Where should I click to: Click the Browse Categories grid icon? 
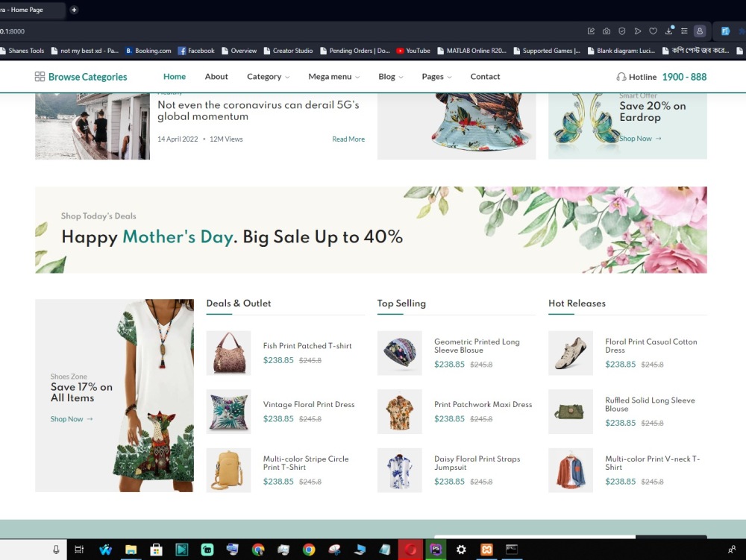tap(40, 77)
